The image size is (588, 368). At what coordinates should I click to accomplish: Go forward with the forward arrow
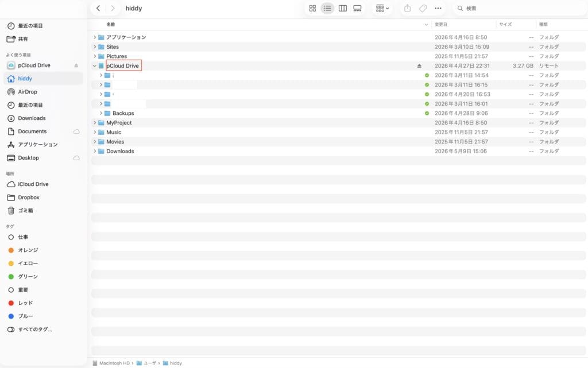113,8
